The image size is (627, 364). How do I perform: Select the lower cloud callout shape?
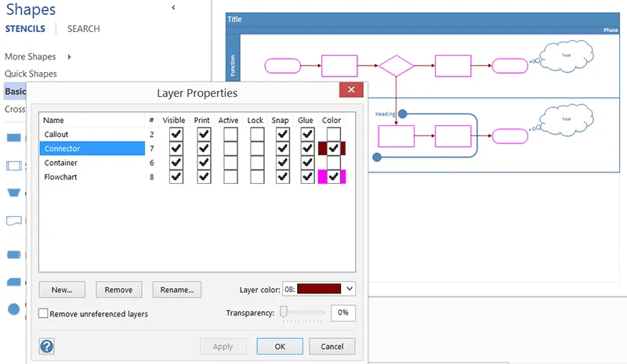[566, 120]
